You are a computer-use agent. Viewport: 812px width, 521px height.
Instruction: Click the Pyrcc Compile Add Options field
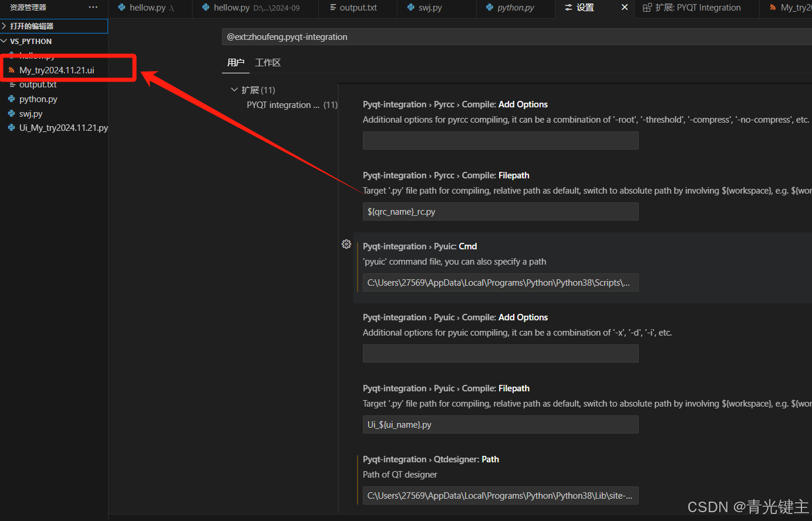coord(500,140)
